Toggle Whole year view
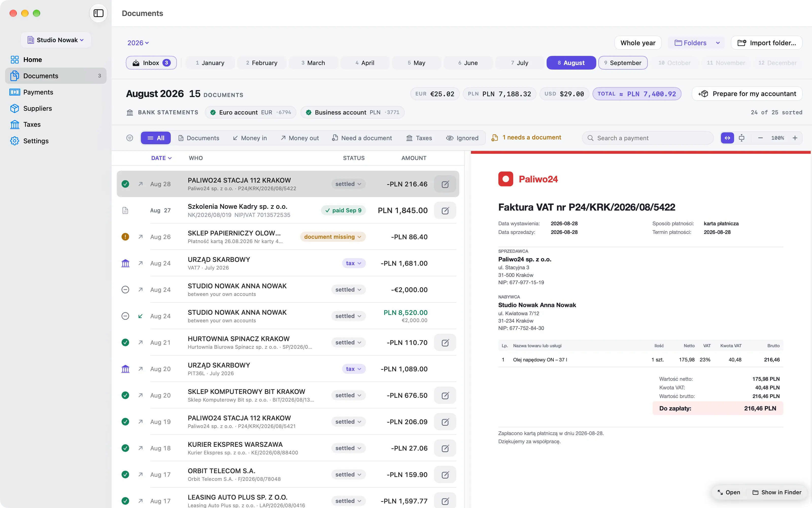Image resolution: width=812 pixels, height=508 pixels. [637, 43]
